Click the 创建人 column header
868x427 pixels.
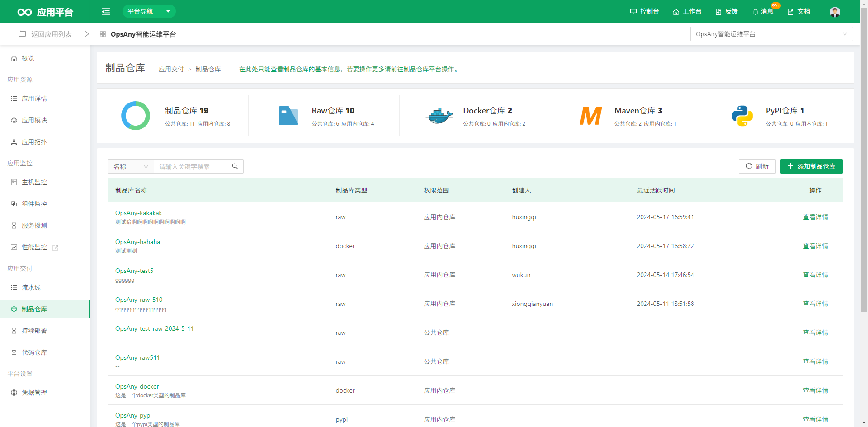(521, 190)
